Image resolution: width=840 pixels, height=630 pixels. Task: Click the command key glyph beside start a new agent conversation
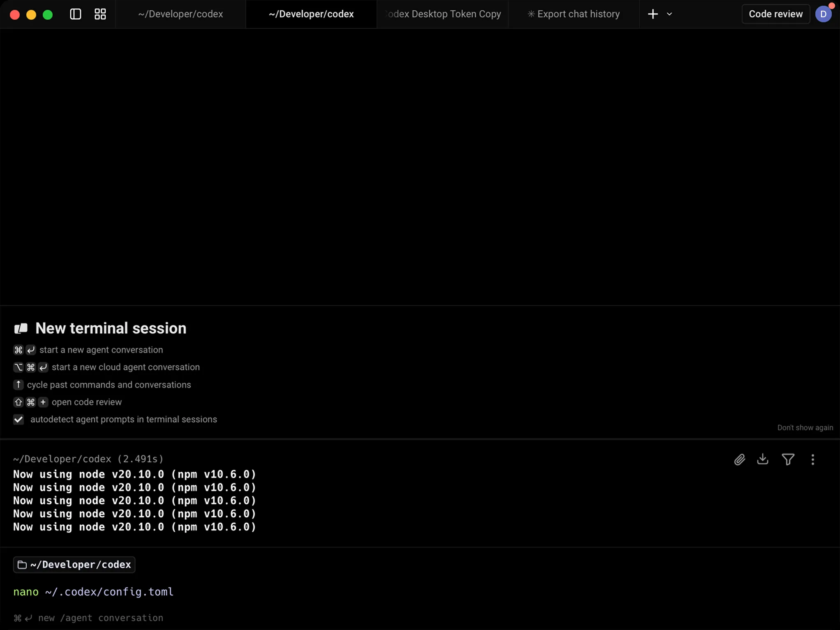(18, 350)
